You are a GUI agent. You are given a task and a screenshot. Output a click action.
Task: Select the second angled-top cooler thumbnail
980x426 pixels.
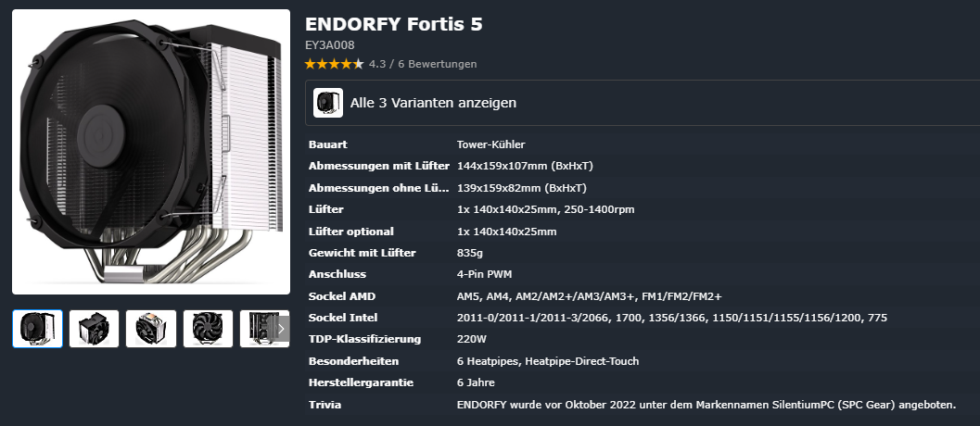94,329
